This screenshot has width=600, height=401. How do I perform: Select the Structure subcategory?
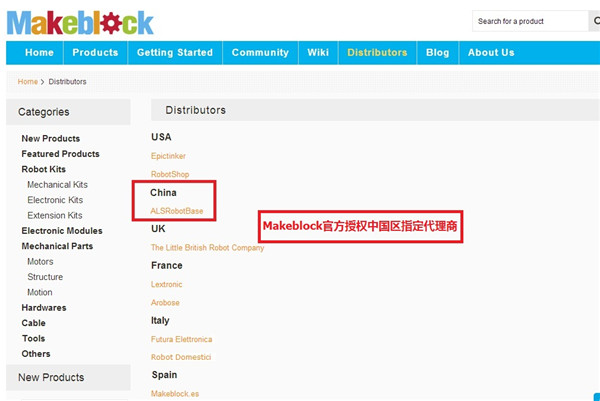tap(45, 277)
